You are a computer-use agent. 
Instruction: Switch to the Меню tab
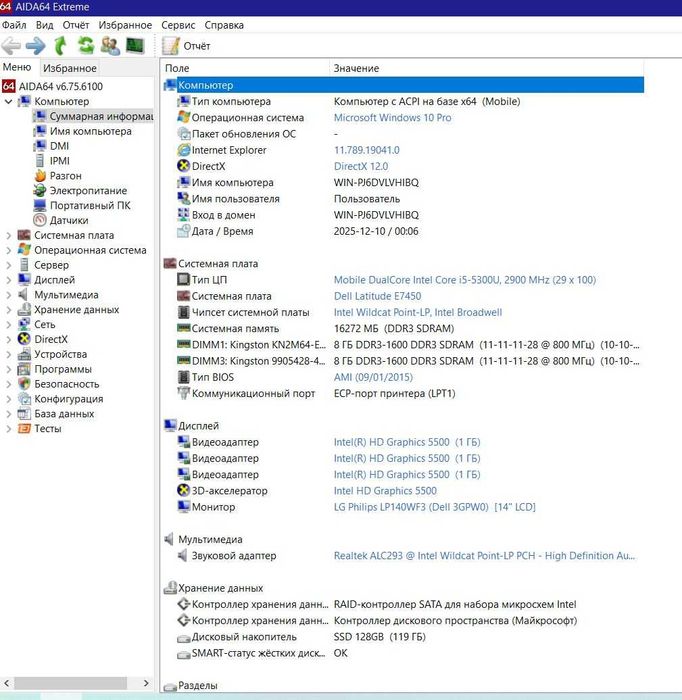[17, 67]
